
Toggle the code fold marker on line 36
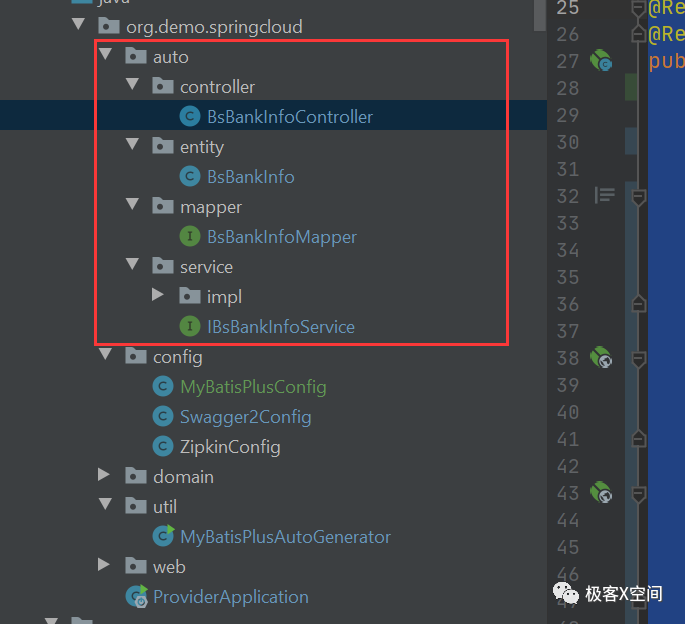(639, 303)
